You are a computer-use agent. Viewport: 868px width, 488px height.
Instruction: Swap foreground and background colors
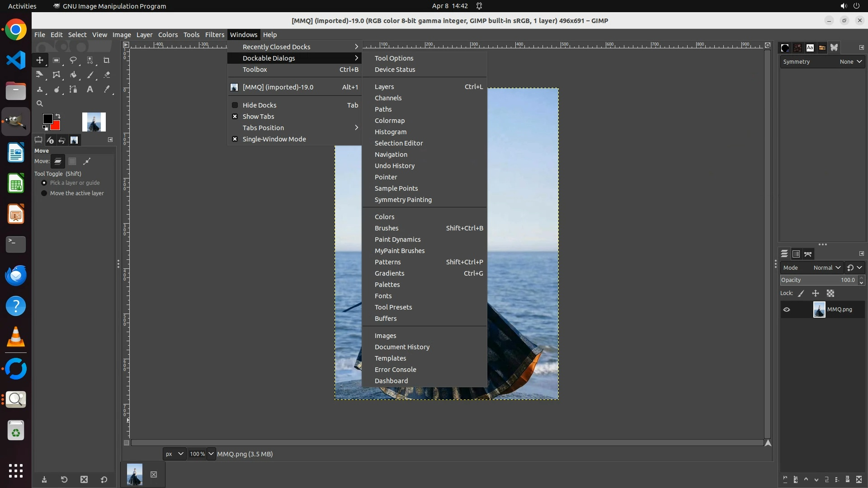pos(58,116)
